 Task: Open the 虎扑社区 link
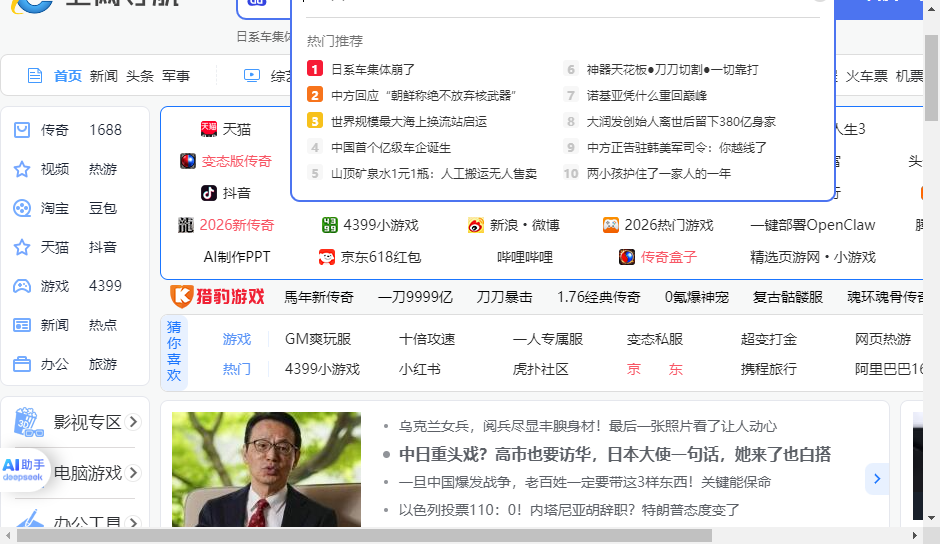pyautogui.click(x=541, y=369)
